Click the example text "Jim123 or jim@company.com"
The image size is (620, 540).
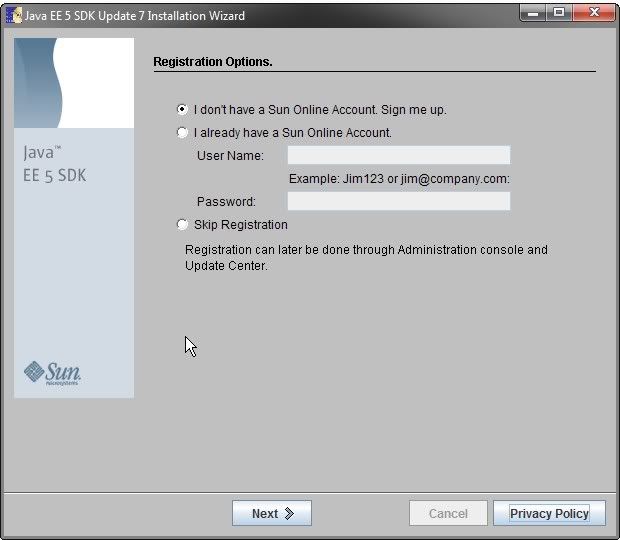[x=399, y=179]
